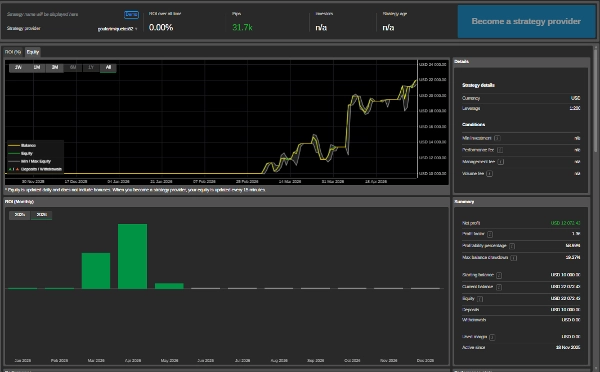This screenshot has height=372, width=600.
Task: Click the 31.7k Pips value
Action: tap(242, 28)
